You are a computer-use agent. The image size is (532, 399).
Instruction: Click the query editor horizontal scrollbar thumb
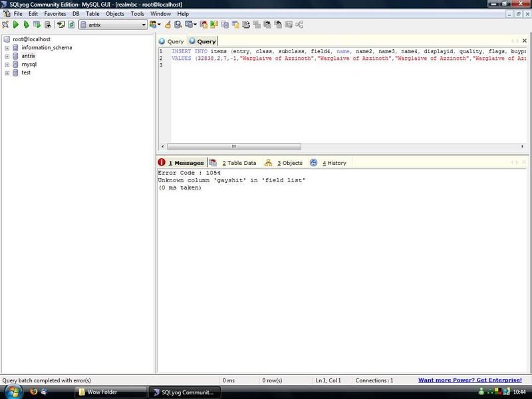pos(234,146)
